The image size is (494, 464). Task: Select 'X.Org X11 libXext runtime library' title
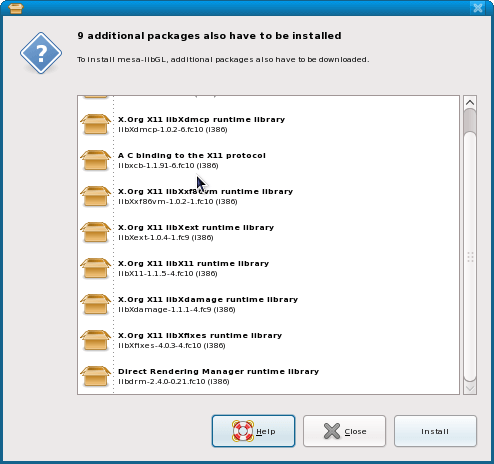point(196,227)
